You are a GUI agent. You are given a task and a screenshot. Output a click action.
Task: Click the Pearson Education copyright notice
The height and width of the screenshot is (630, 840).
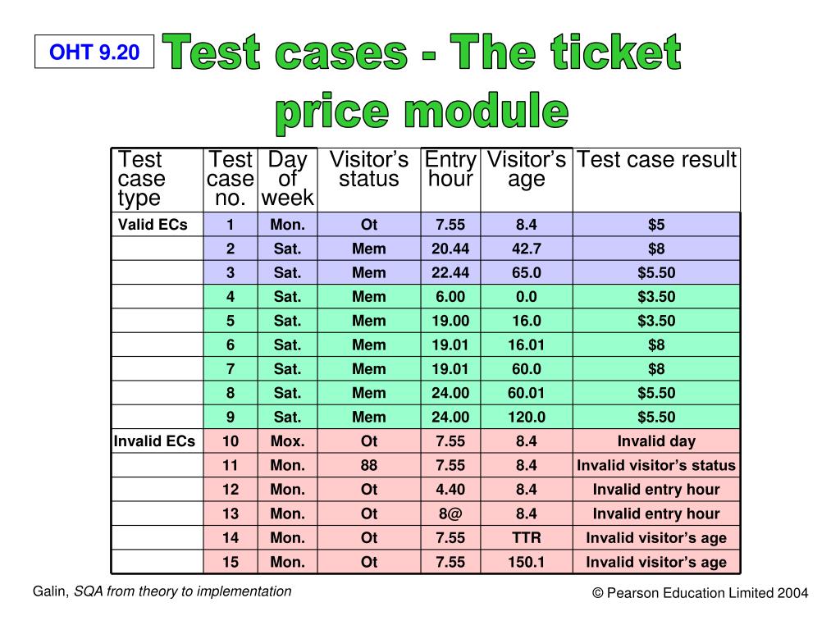701,593
